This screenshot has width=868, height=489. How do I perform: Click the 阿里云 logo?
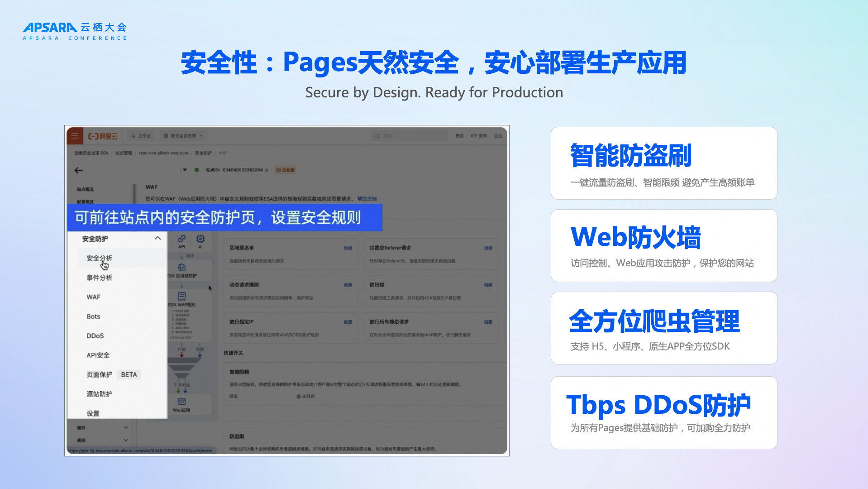[x=103, y=136]
